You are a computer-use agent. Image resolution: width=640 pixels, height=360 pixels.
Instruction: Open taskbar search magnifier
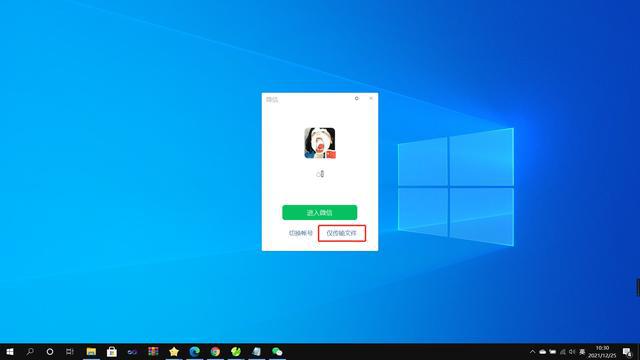(30, 352)
